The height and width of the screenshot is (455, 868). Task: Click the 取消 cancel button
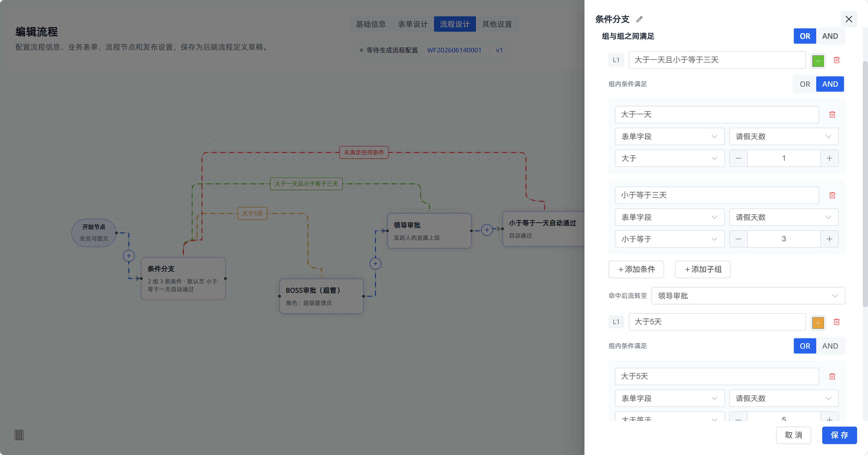[794, 435]
